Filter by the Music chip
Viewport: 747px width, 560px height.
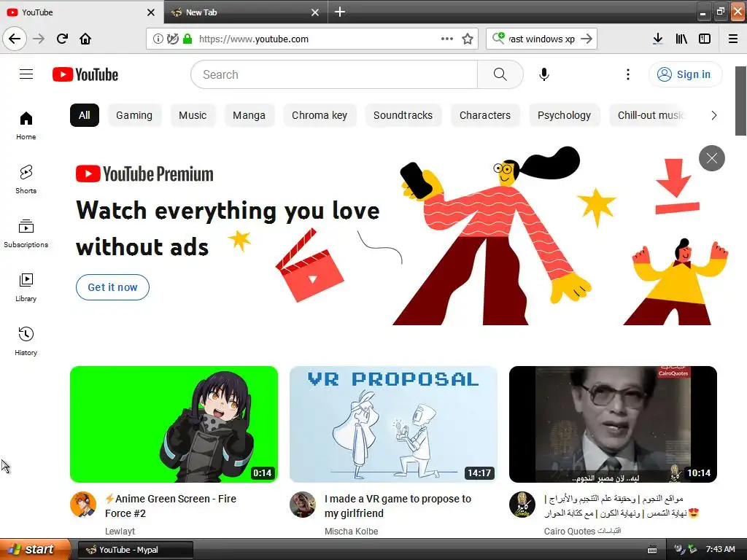(193, 115)
